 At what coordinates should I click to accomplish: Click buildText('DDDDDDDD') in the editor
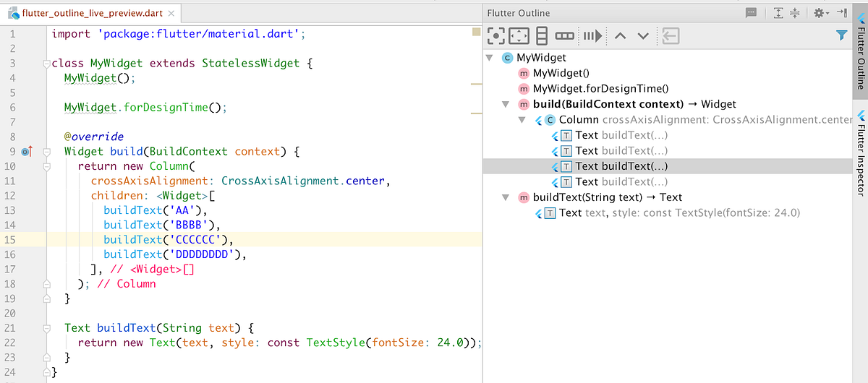pyautogui.click(x=172, y=254)
